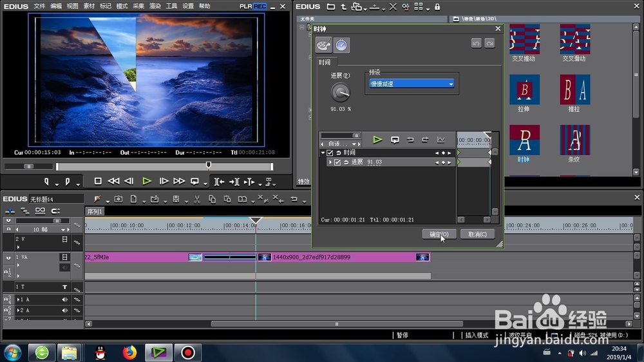Click the player position scrub bar
The height and width of the screenshot is (362, 644).
pos(164,166)
